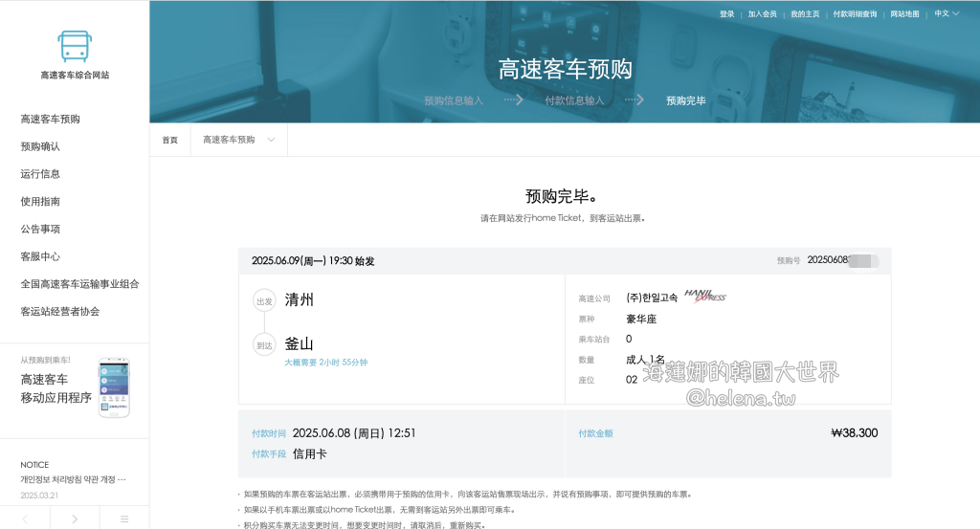The width and height of the screenshot is (980, 529).
Task: Click the 登录 login link
Action: point(726,14)
